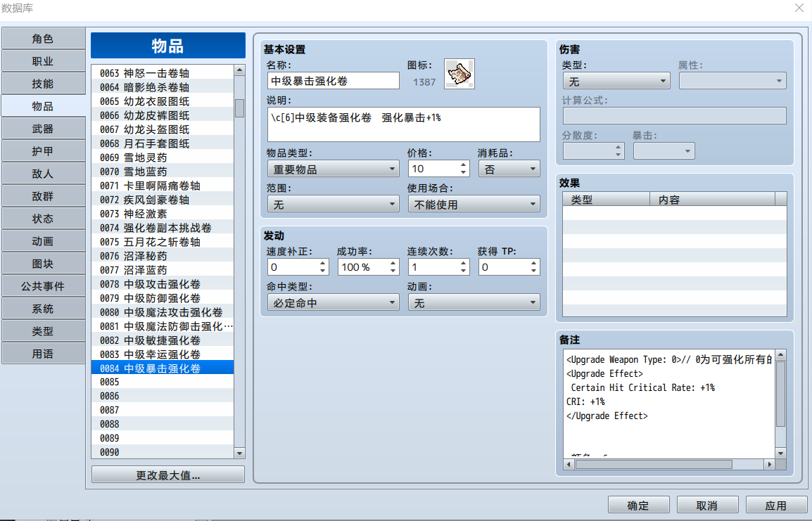Screen dimensions: 812x521
Task: Open the 伤害 类型 dropdown
Action: tap(616, 82)
